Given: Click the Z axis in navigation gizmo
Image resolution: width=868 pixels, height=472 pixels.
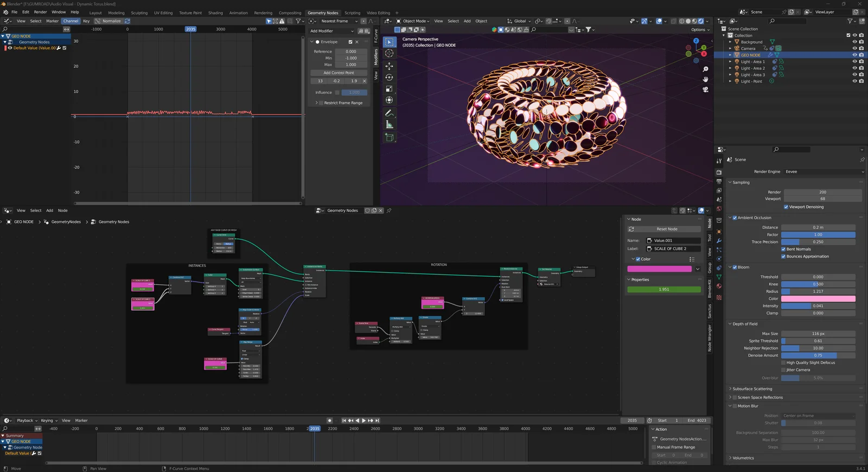Looking at the screenshot, I should pos(696,41).
